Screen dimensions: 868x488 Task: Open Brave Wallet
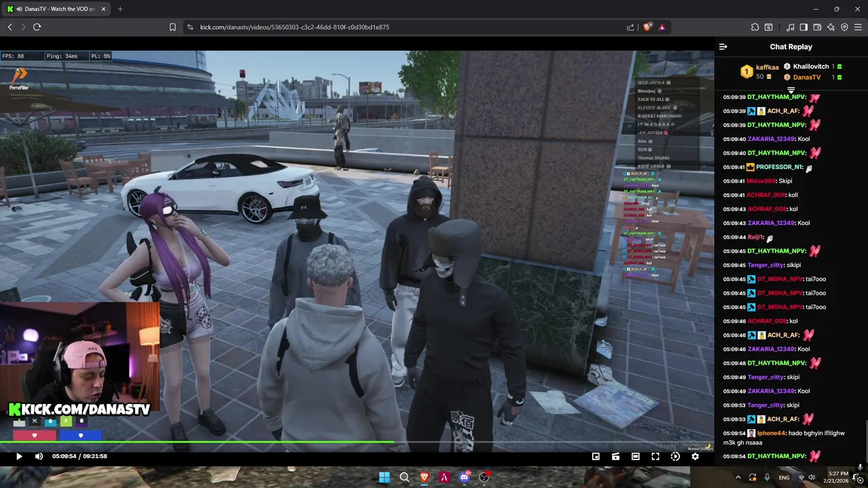pos(817,27)
